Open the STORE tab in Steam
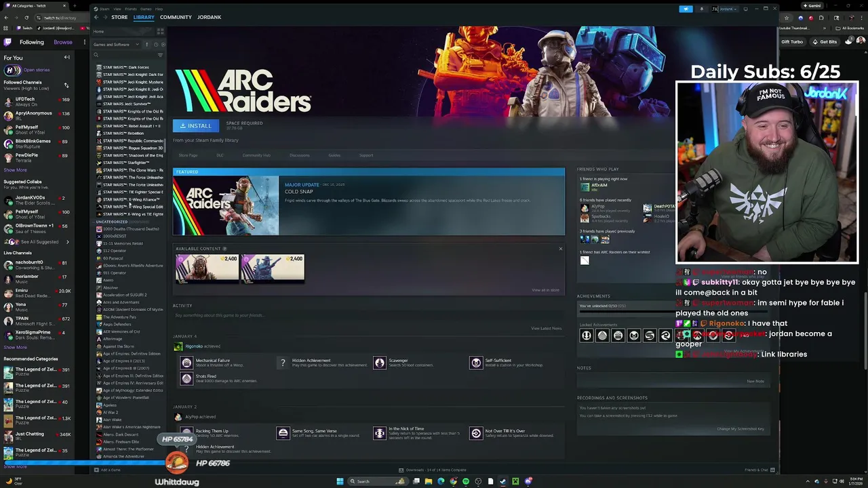The image size is (868, 488). 119,17
